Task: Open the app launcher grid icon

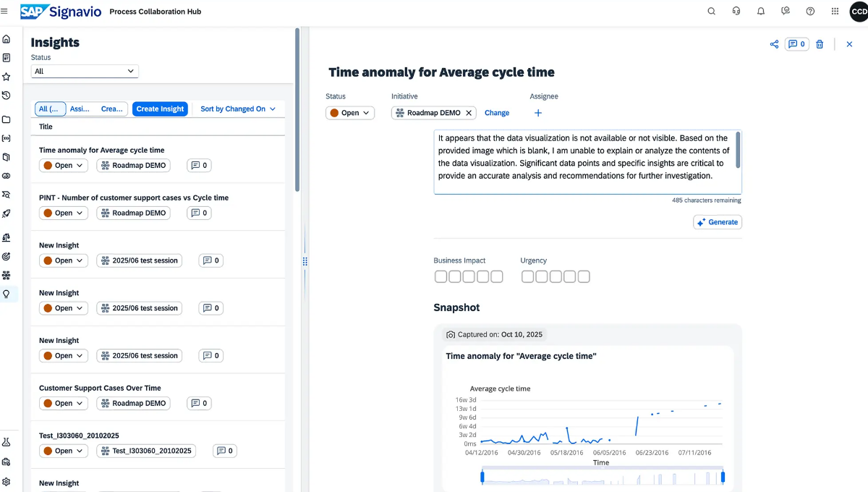Action: pyautogui.click(x=835, y=12)
